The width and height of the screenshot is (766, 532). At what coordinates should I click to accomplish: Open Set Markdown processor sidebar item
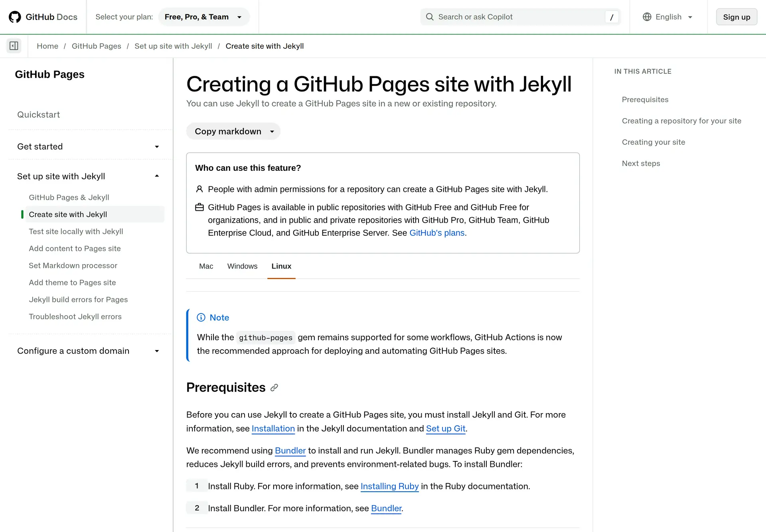(x=73, y=265)
